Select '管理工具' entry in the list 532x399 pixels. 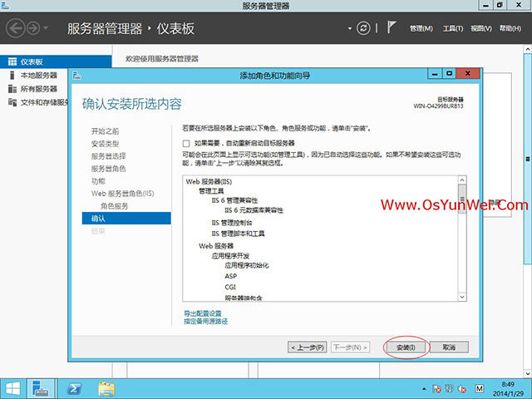click(x=211, y=191)
